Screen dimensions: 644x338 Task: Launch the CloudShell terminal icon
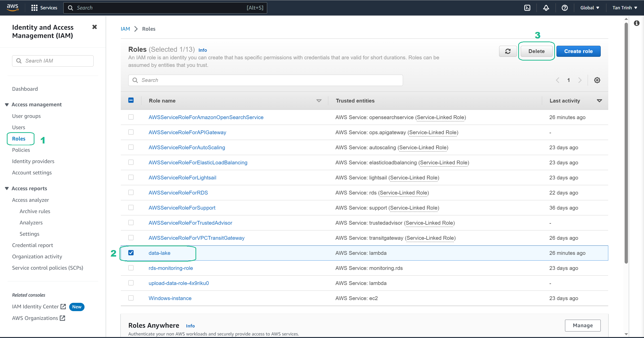527,8
